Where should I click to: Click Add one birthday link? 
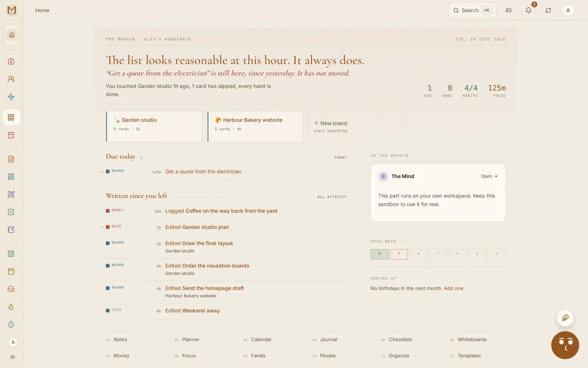pos(453,288)
